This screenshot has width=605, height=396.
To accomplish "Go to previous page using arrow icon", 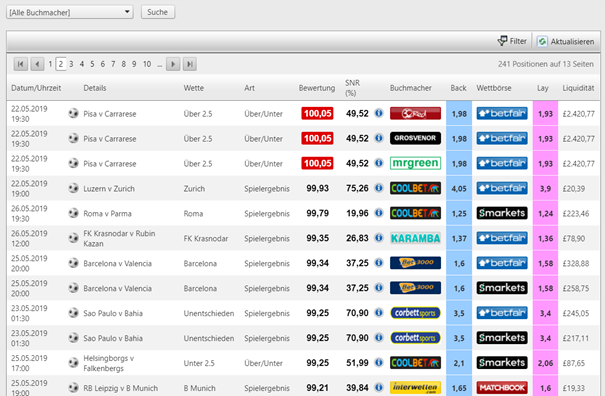I will (37, 64).
